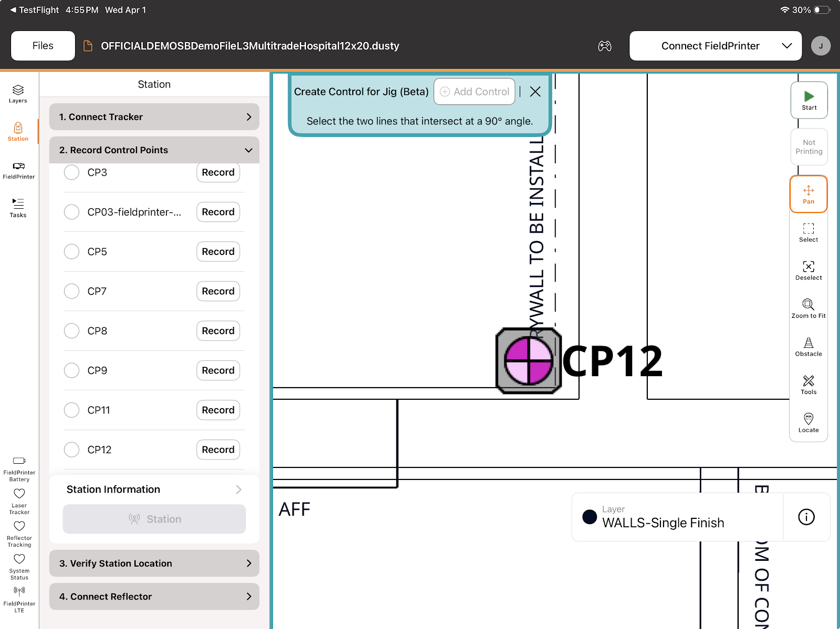Select the CP9 radio button
This screenshot has height=629, width=840.
pos(71,370)
